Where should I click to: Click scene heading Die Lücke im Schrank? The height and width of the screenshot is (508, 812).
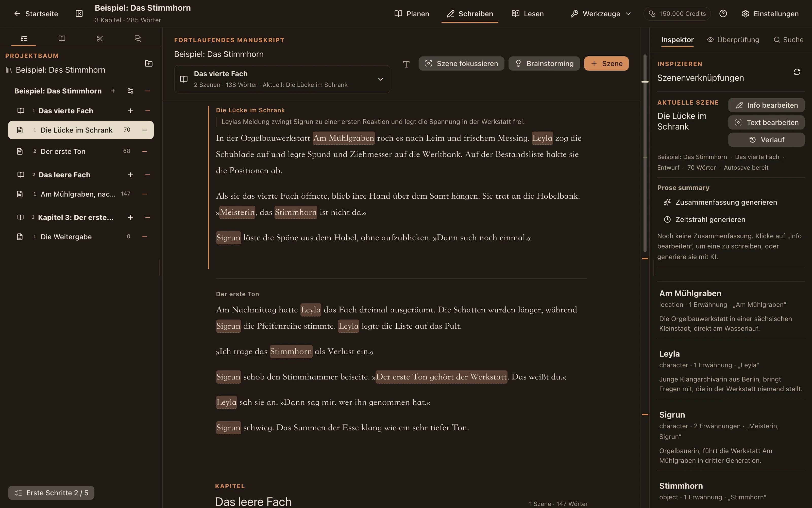(250, 110)
